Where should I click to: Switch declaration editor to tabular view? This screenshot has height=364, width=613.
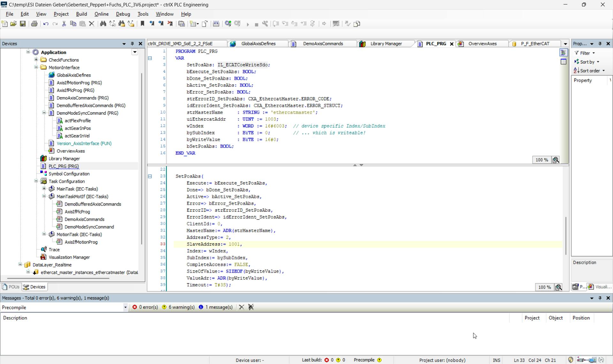pos(564,62)
